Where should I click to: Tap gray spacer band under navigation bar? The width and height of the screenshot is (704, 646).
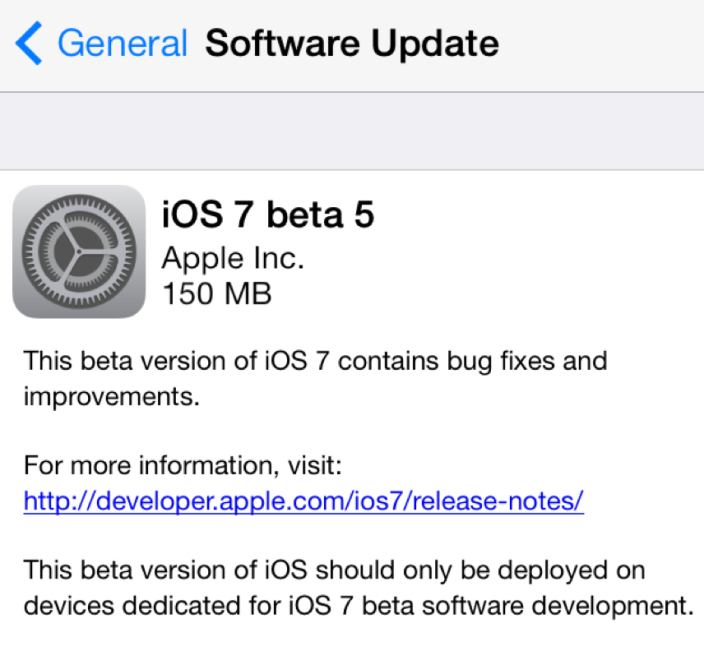click(352, 130)
